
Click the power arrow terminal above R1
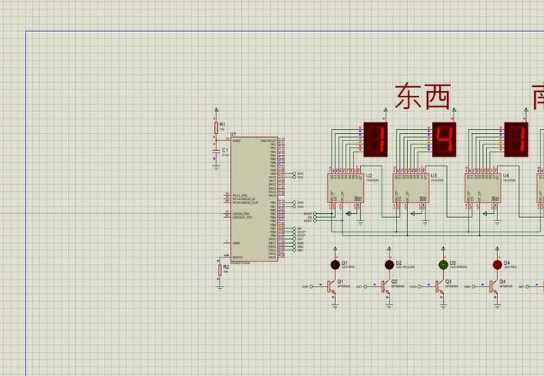coord(216,111)
